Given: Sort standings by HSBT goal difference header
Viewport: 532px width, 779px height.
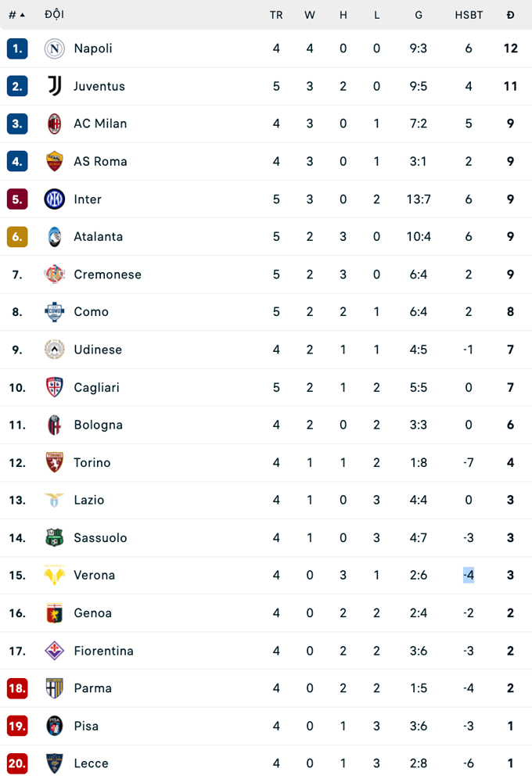Looking at the screenshot, I should 469,15.
